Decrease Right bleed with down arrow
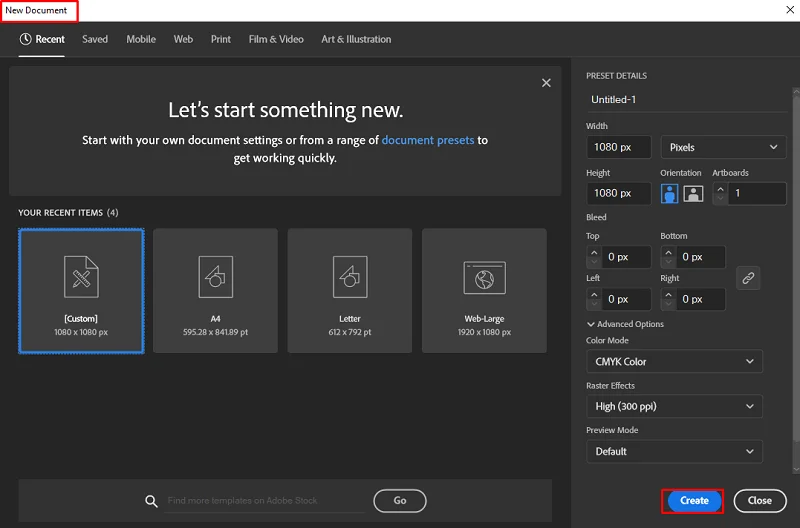 [x=668, y=304]
